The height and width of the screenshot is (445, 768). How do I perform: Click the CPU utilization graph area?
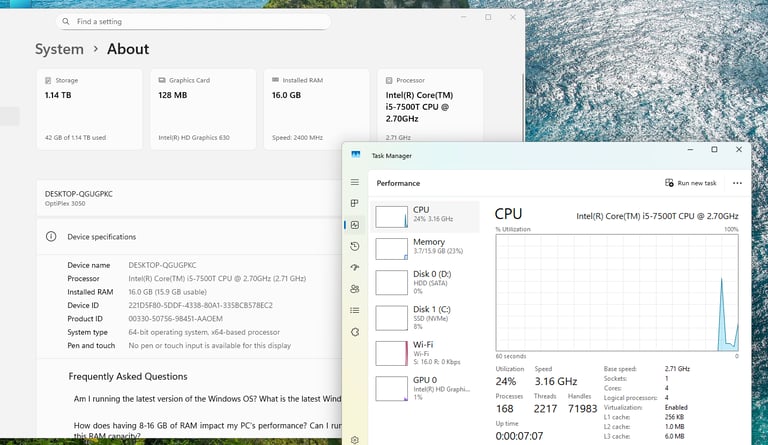(617, 292)
